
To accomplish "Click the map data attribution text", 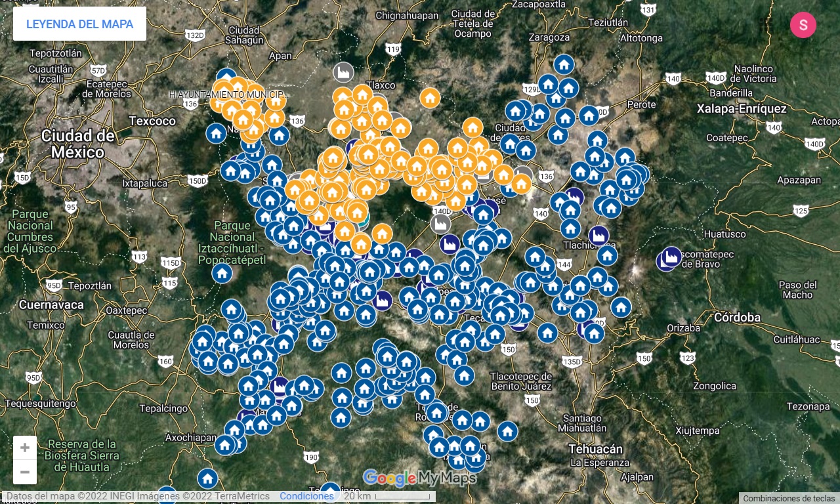I will pos(138,496).
